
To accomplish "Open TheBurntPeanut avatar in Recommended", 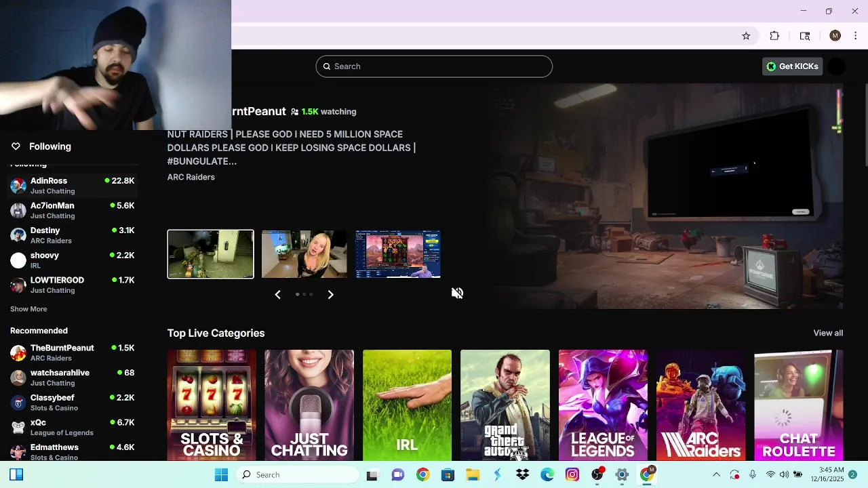I will pyautogui.click(x=18, y=352).
